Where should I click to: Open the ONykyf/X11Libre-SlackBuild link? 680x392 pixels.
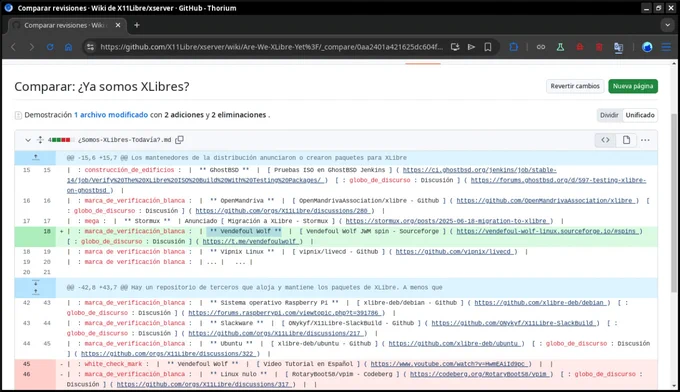coord(514,323)
